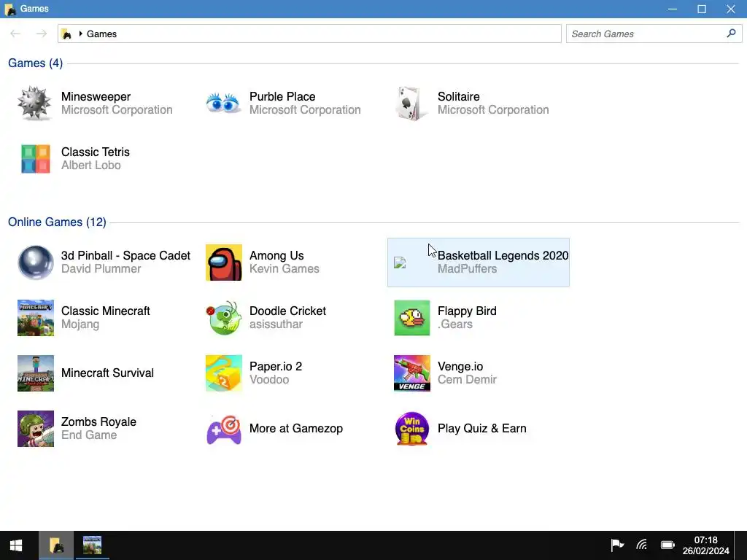The height and width of the screenshot is (560, 747).
Task: Click the Mojang publisher text
Action: pos(80,324)
